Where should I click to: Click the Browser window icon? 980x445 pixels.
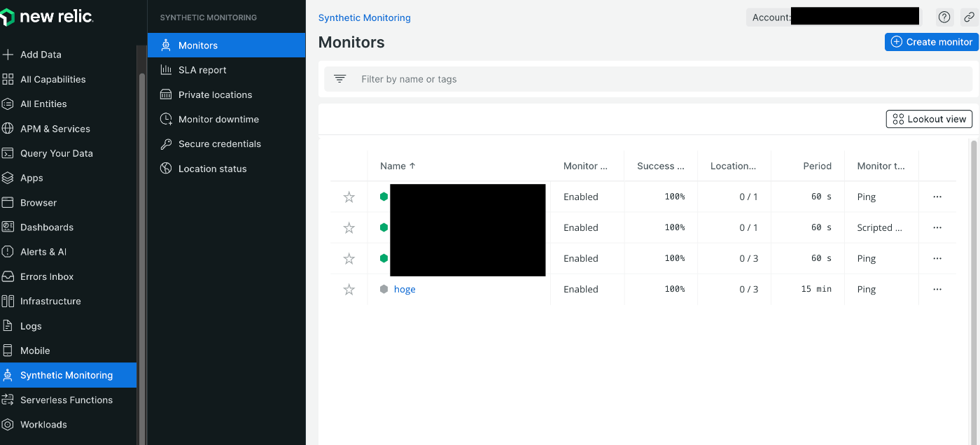[8, 203]
